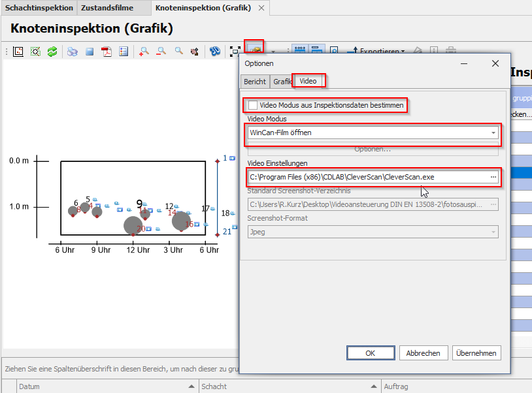Select the Grafik tab in Optionen

282,82
